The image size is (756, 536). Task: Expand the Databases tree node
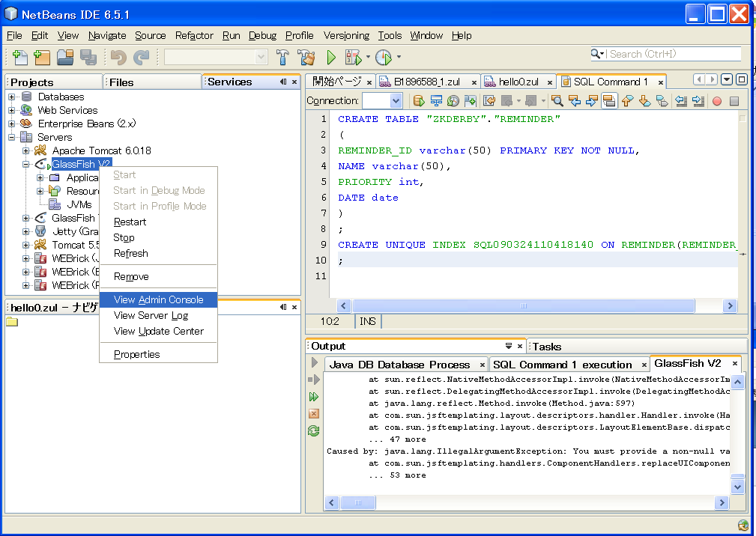[11, 97]
